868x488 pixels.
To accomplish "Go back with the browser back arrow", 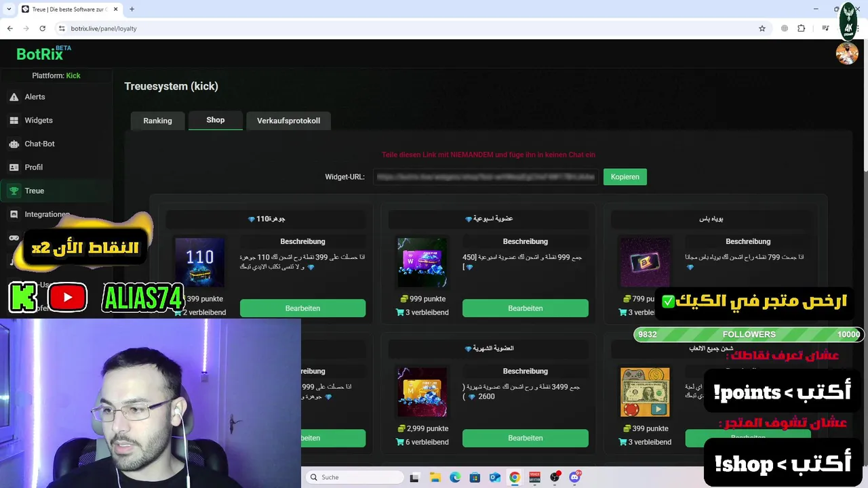I will (x=9, y=28).
